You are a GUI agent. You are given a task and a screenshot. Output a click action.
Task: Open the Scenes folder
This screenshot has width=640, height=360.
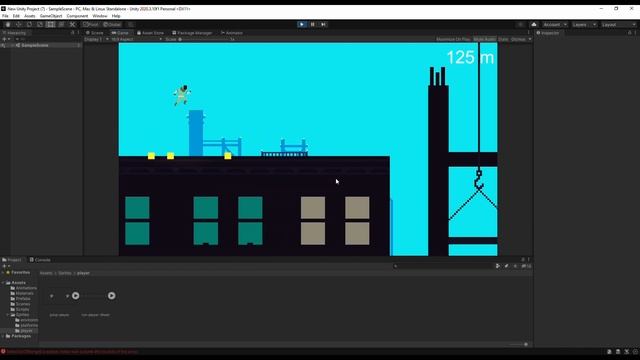(20, 304)
